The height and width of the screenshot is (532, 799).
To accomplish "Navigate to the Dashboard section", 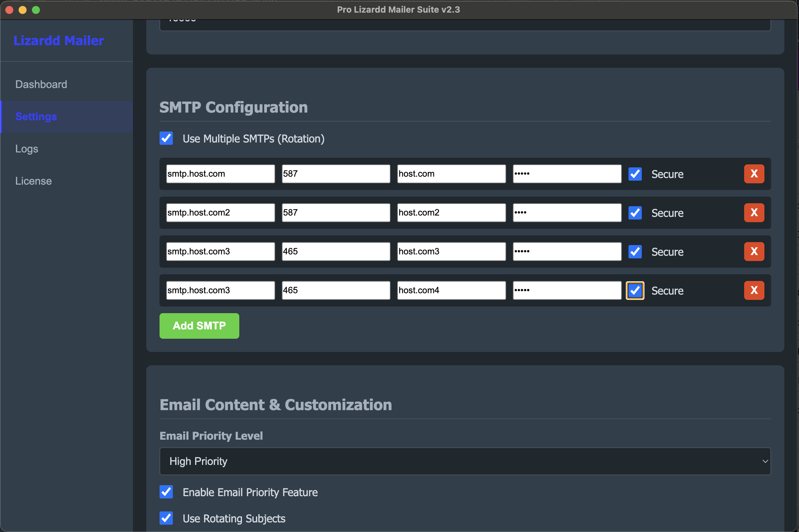I will pos(41,84).
